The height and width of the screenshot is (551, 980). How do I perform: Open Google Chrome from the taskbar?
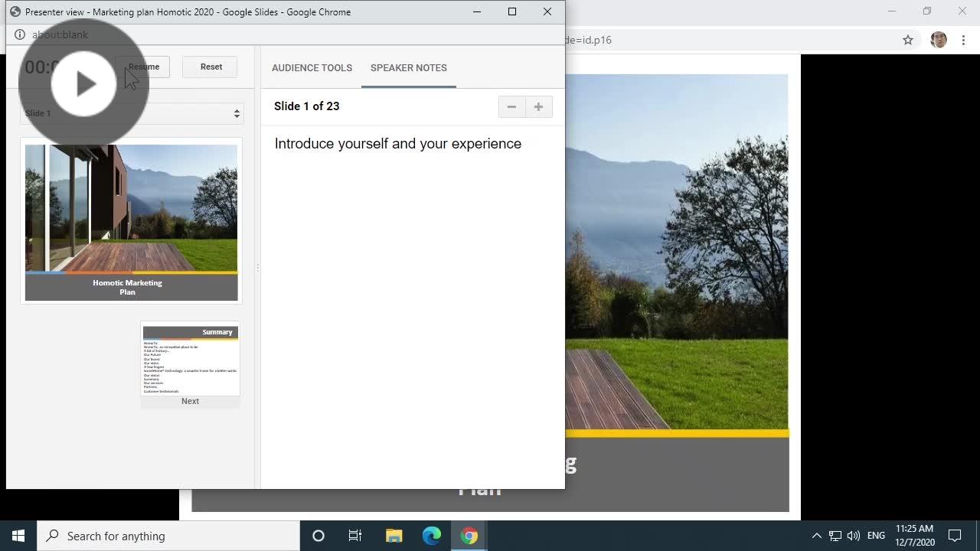click(469, 536)
